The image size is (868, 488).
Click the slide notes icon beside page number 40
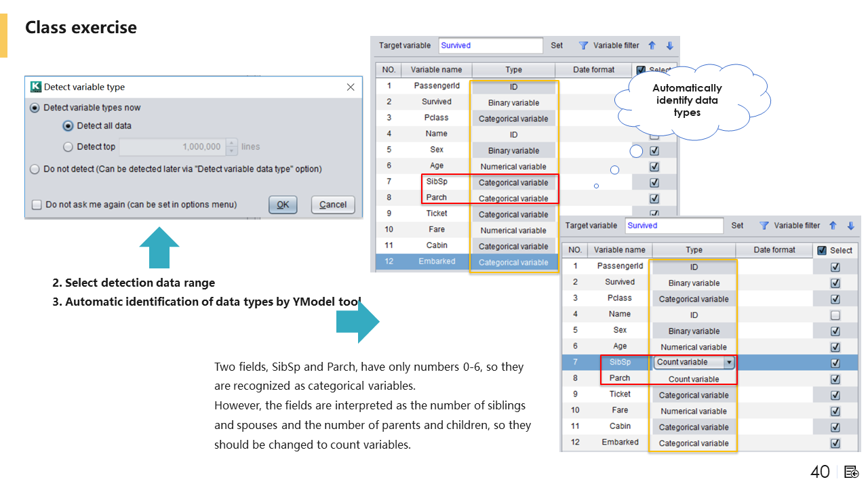(x=851, y=472)
